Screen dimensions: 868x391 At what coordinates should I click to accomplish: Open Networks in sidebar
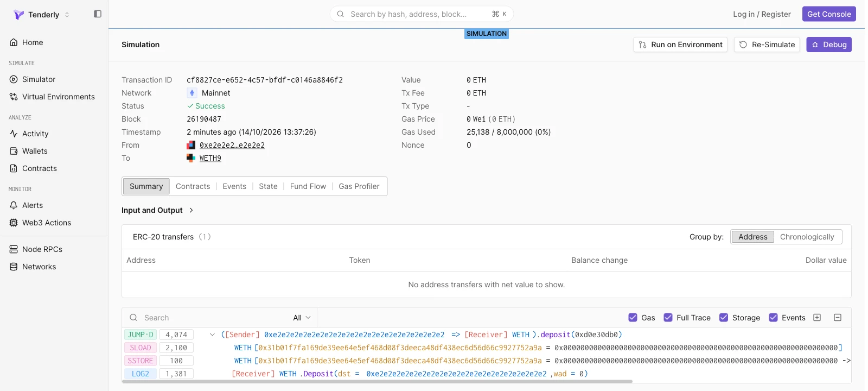[x=39, y=267]
